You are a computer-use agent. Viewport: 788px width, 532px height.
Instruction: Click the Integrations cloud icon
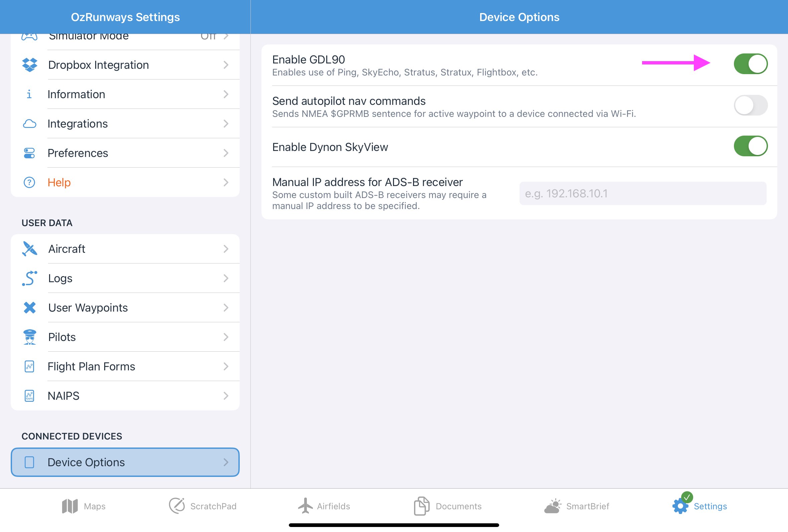[29, 124]
